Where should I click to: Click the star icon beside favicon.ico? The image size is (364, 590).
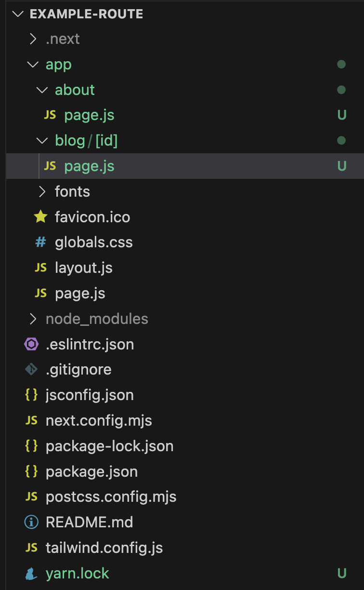pos(41,217)
